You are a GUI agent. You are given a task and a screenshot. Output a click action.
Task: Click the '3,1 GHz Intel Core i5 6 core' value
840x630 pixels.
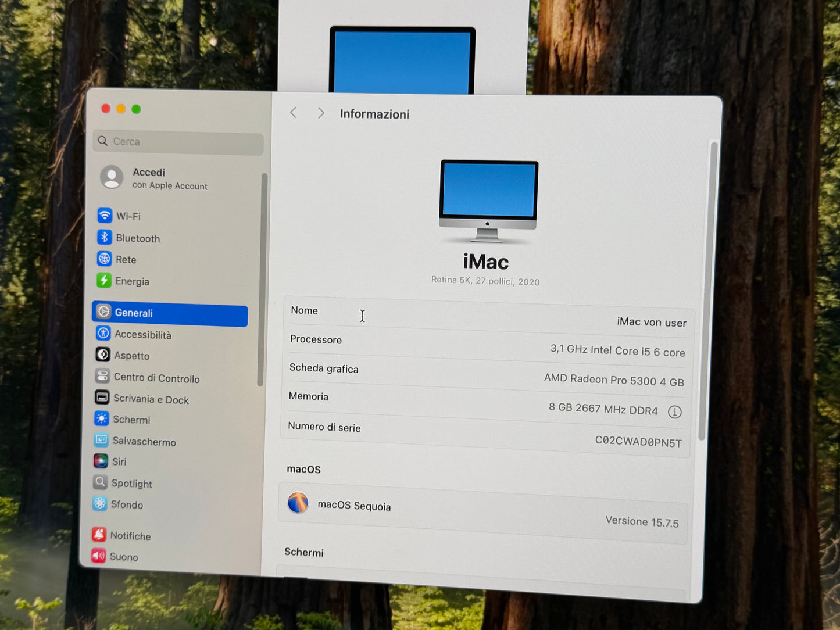point(618,351)
